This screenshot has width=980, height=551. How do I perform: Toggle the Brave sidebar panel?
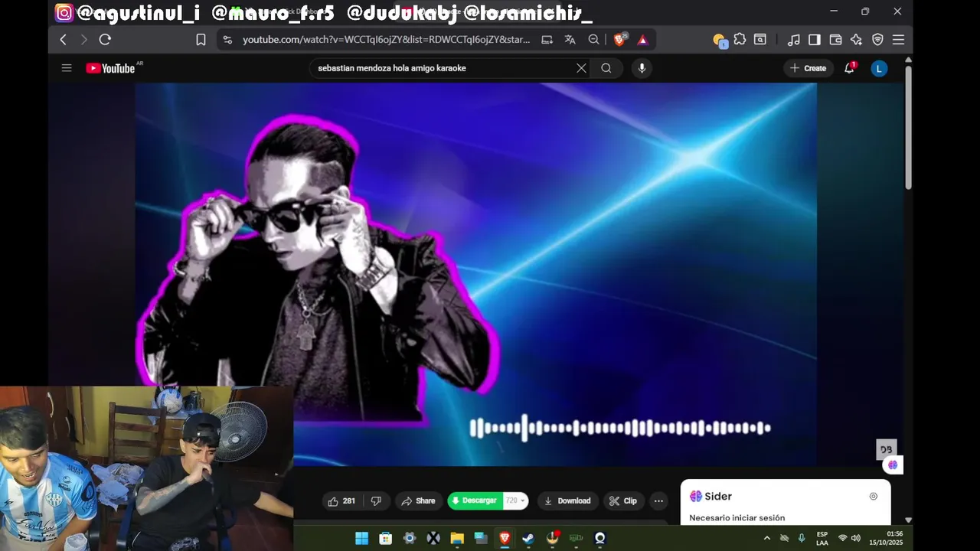point(815,40)
